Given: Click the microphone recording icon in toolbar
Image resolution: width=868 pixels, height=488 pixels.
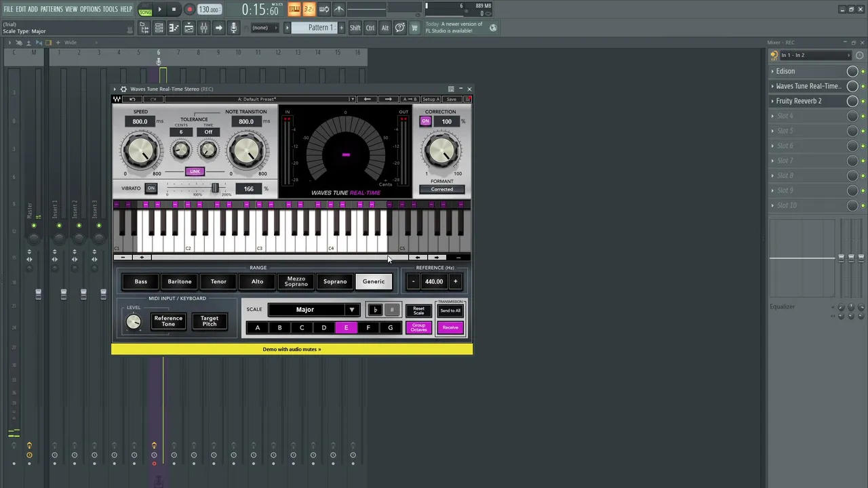Looking at the screenshot, I should (233, 28).
